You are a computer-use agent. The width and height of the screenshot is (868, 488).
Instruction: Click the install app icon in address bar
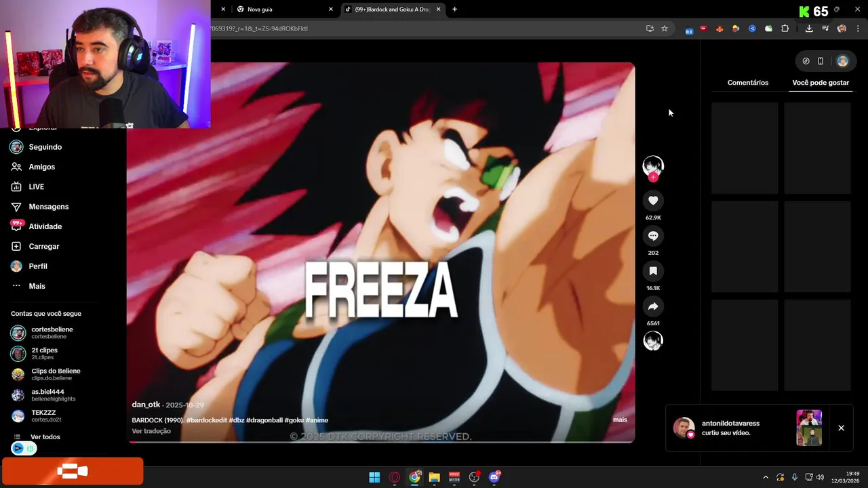tap(650, 28)
